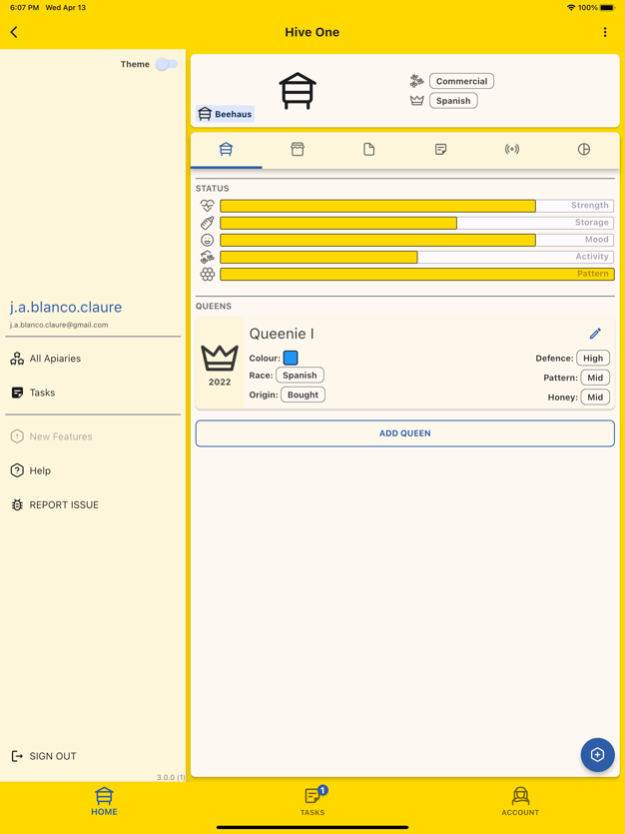Click the Mood status bar
Image resolution: width=625 pixels, height=834 pixels.
pos(417,239)
